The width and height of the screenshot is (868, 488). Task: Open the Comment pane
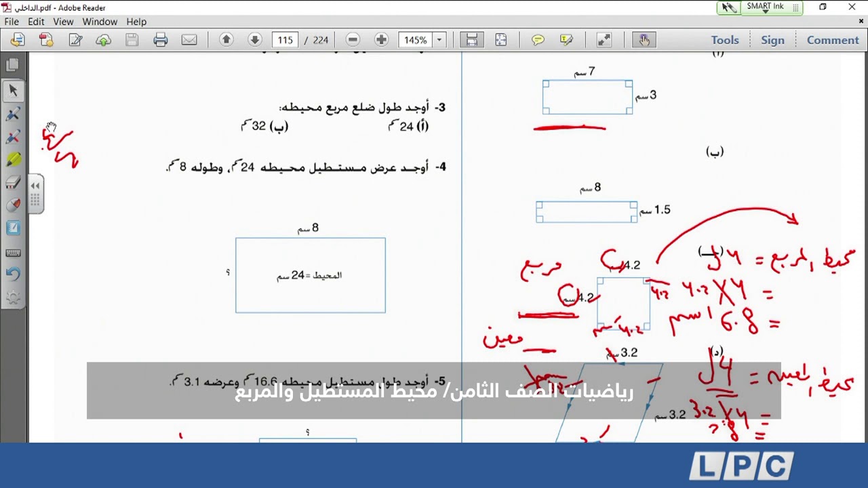(833, 40)
